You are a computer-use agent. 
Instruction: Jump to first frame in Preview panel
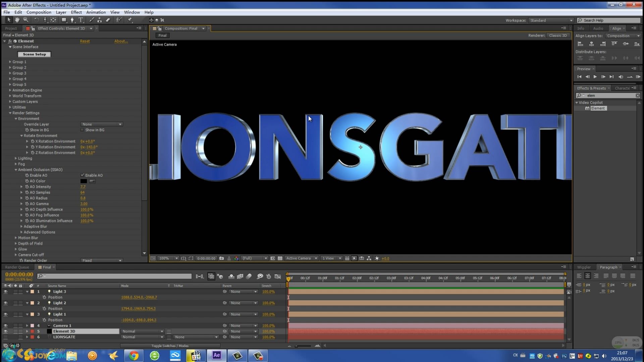pyautogui.click(x=579, y=77)
